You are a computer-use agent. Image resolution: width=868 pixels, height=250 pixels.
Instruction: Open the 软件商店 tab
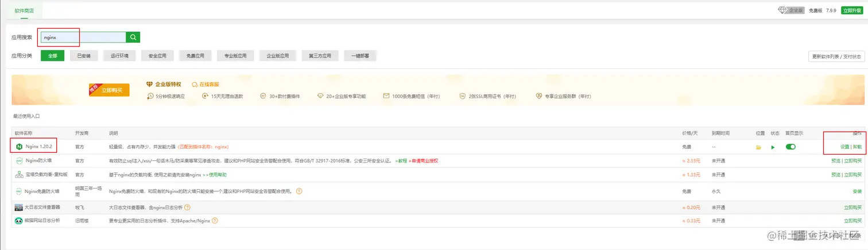[x=24, y=10]
